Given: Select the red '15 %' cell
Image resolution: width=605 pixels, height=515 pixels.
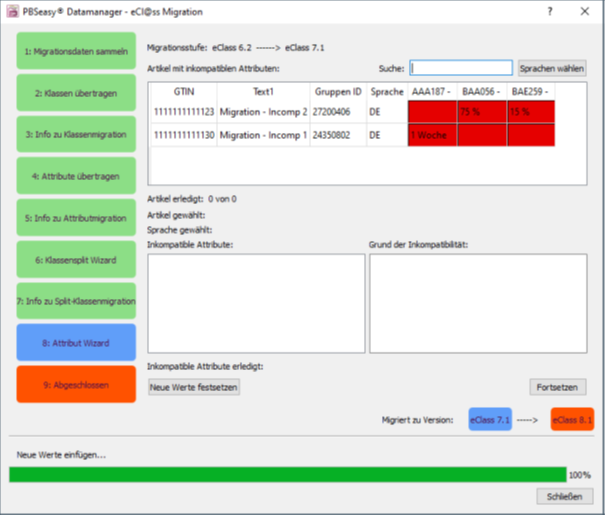Looking at the screenshot, I should (531, 112).
